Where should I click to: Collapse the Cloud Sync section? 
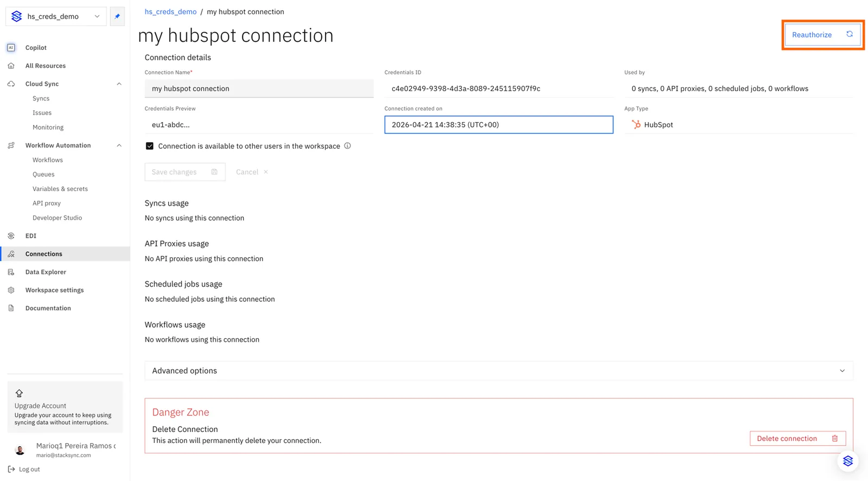(x=119, y=84)
